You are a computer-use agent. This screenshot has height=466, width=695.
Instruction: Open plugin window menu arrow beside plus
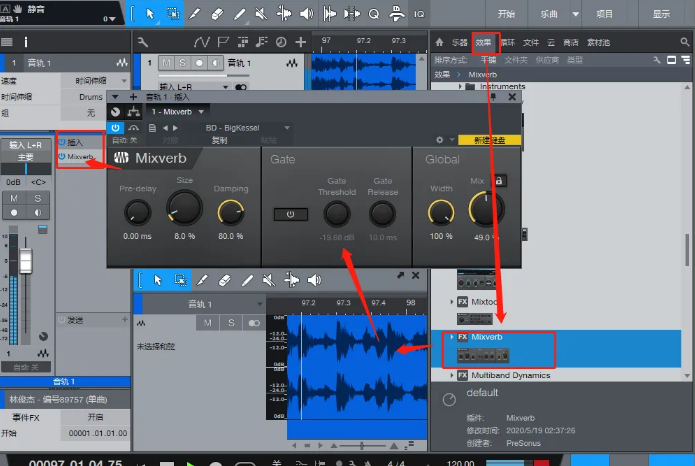coord(115,97)
